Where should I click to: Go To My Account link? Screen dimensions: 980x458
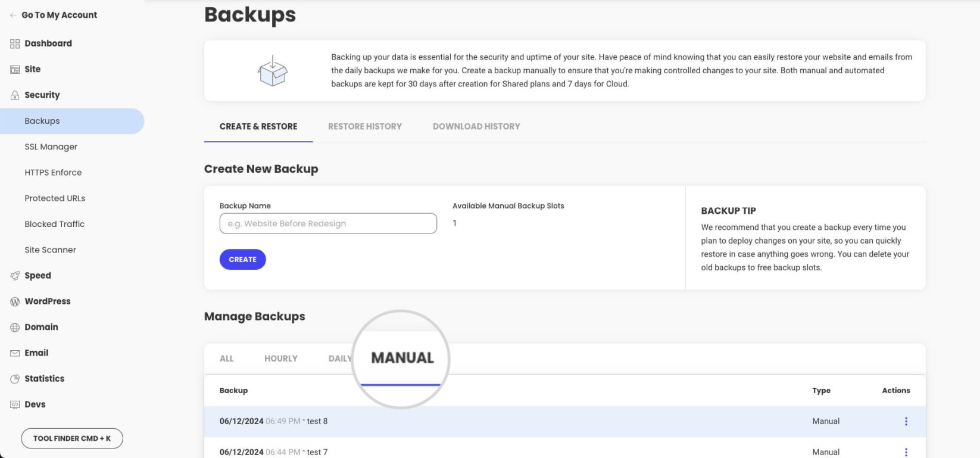[x=60, y=15]
